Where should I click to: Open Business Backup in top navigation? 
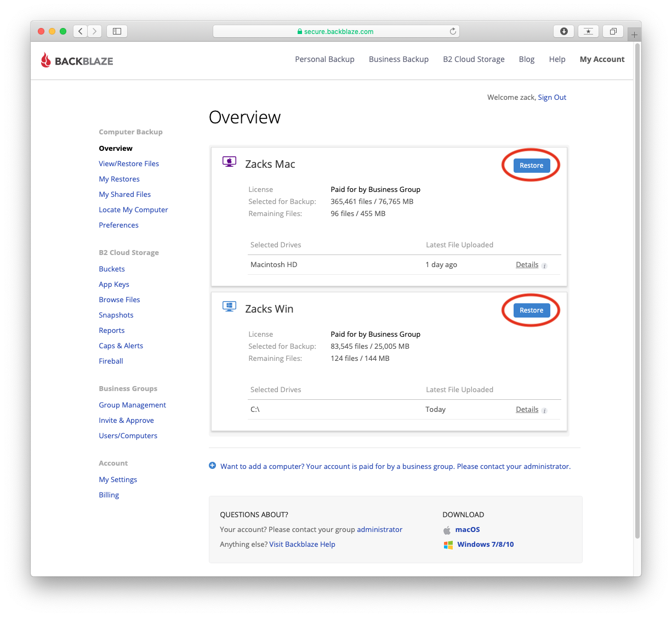pyautogui.click(x=398, y=59)
